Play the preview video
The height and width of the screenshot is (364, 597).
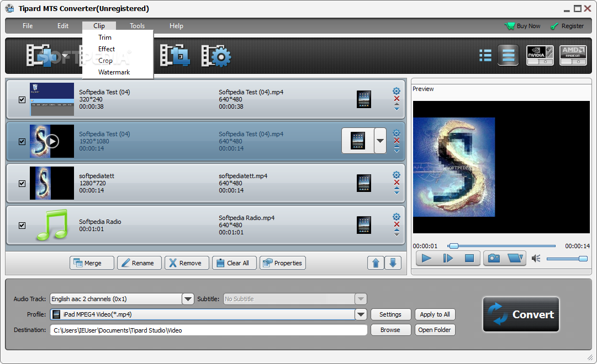tap(426, 258)
